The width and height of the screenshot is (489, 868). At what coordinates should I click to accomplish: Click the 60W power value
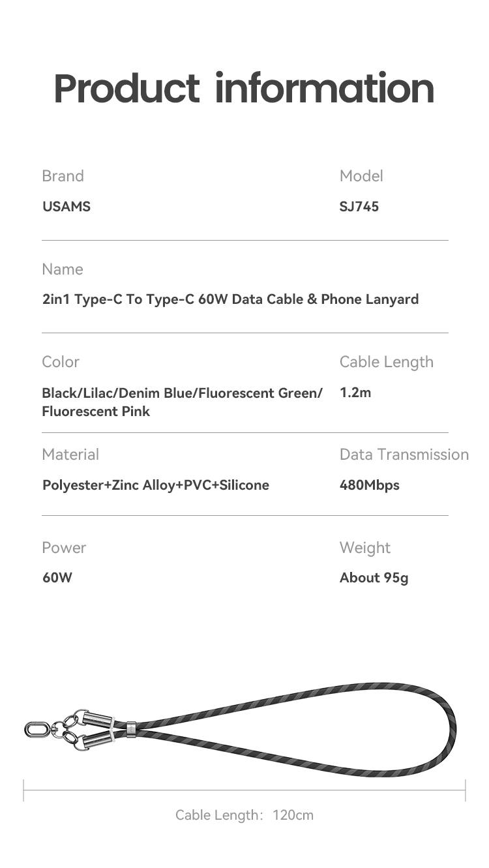point(57,578)
